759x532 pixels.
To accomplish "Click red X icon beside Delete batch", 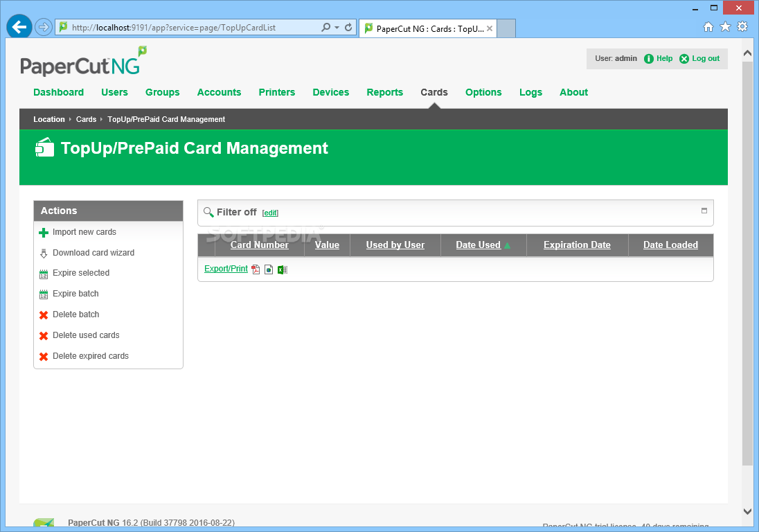I will coord(44,315).
